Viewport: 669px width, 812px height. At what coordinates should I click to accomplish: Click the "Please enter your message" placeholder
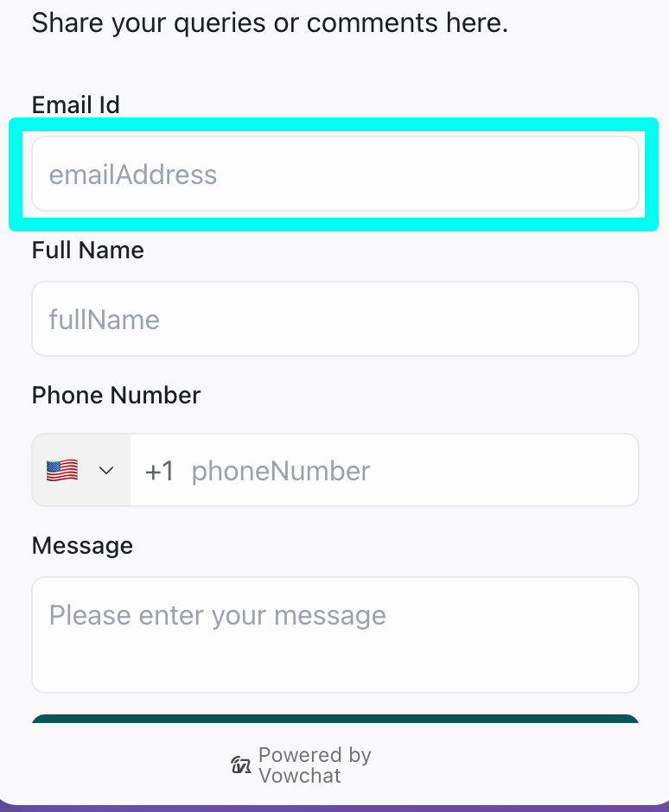click(x=218, y=615)
